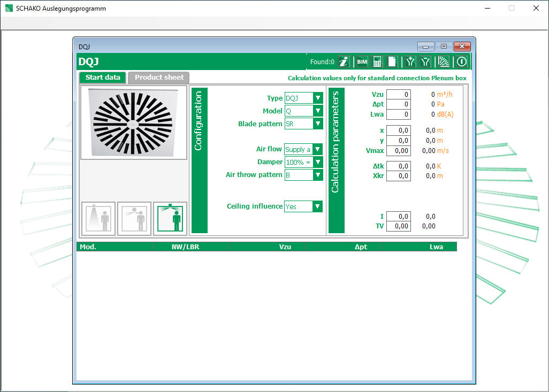The image size is (549, 392).
Task: Click the Calculation values standard connection note
Action: [x=377, y=78]
